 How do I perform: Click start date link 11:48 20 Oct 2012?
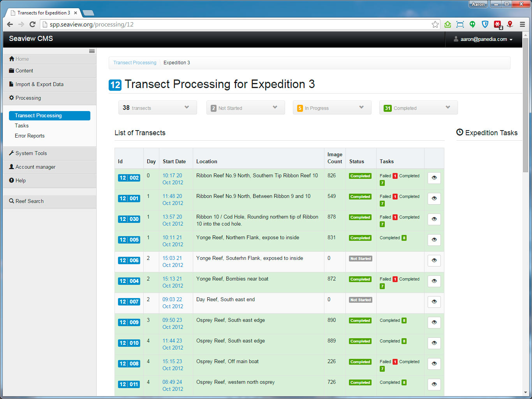[173, 199]
